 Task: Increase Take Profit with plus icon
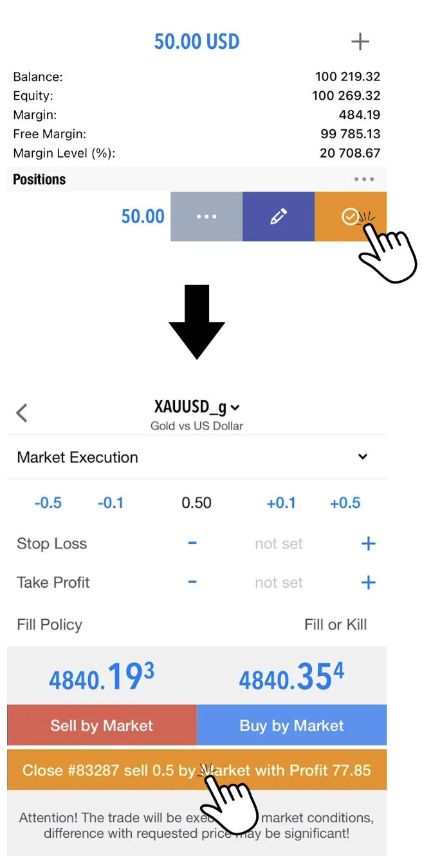click(x=368, y=583)
